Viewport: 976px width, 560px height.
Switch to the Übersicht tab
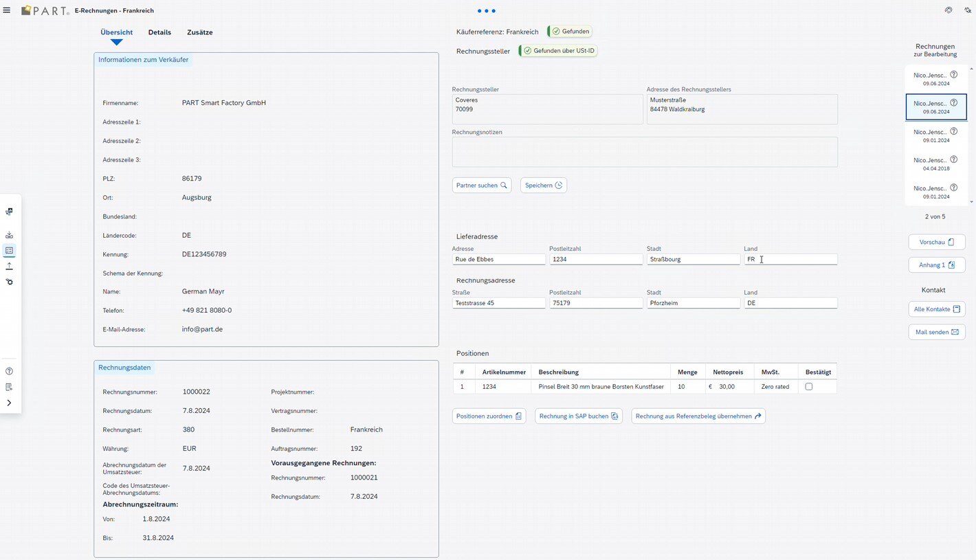(x=117, y=32)
